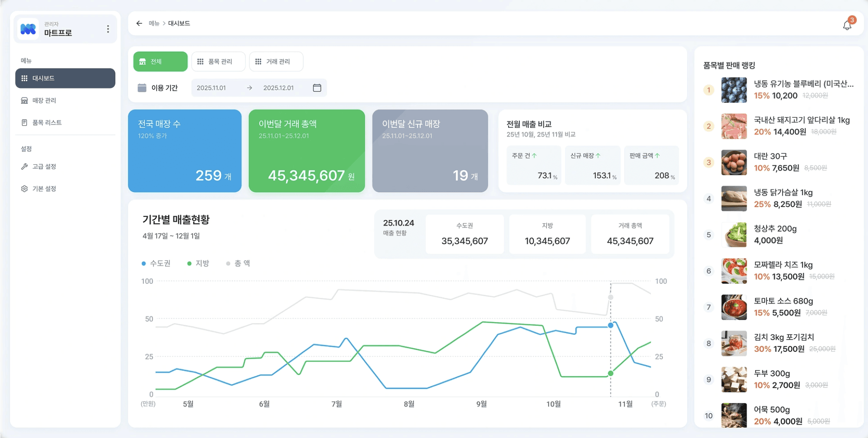868x438 pixels.
Task: Toggle the 수도권 legend series
Action: [x=156, y=263]
